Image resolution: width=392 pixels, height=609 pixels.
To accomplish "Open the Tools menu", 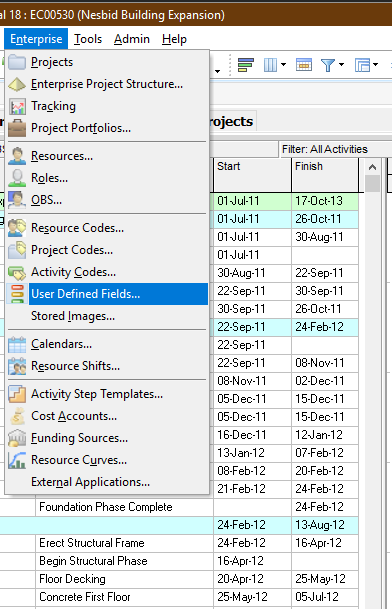I will click(88, 39).
